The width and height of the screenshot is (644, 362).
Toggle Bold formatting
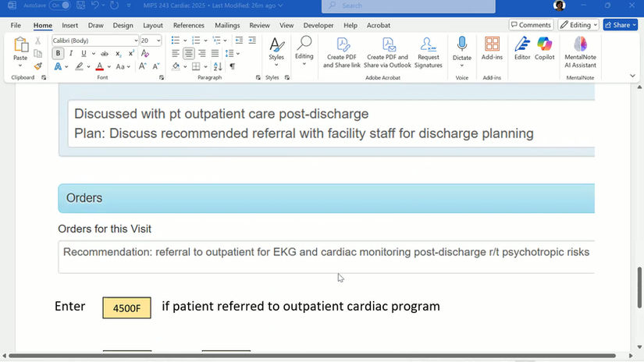[x=58, y=53]
